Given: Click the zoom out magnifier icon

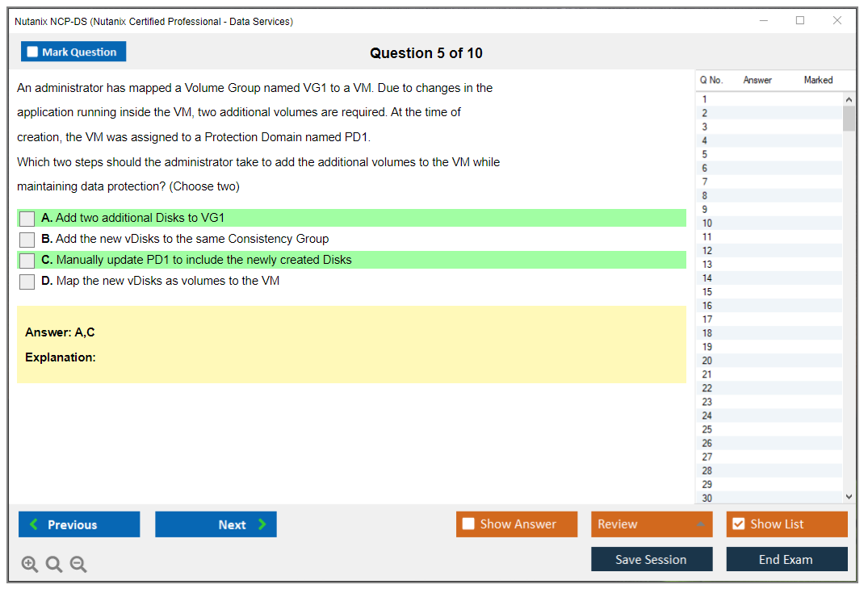Looking at the screenshot, I should point(78,565).
